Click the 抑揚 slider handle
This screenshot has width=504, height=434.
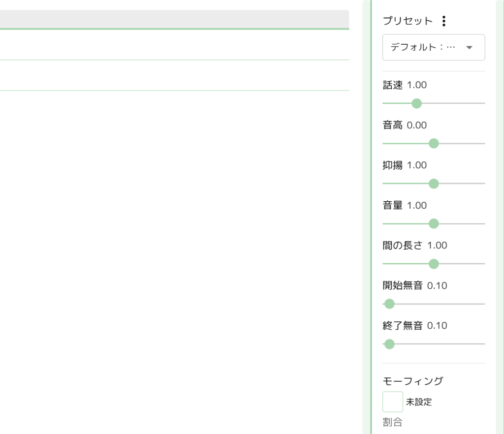(434, 184)
